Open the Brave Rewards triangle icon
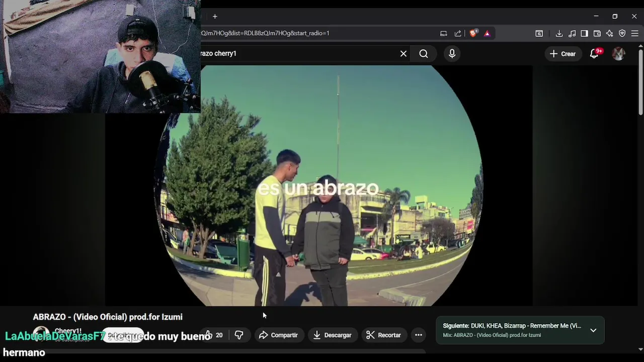The image size is (644, 362). (487, 33)
